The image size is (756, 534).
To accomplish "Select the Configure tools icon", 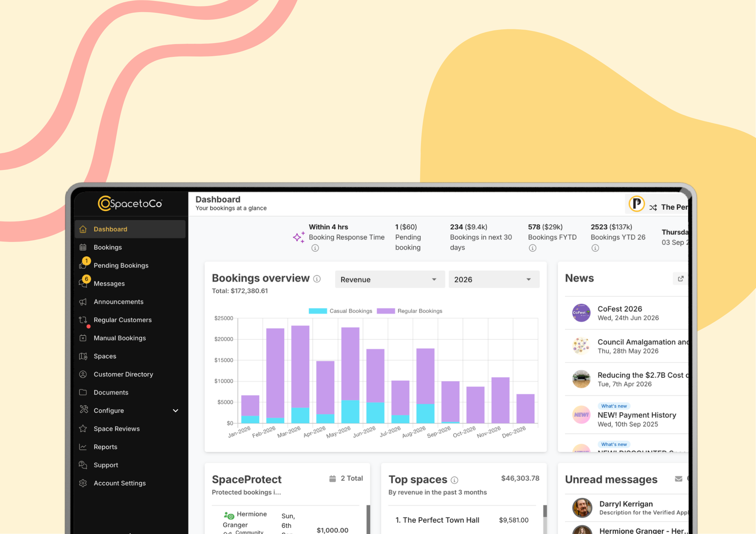I will tap(84, 410).
